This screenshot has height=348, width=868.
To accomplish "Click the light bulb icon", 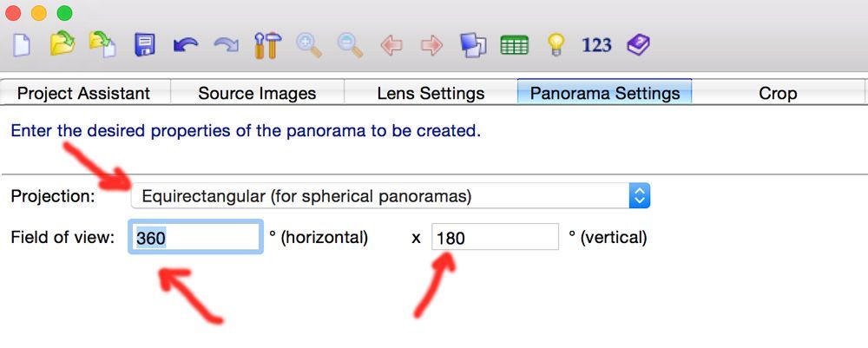I will (556, 44).
